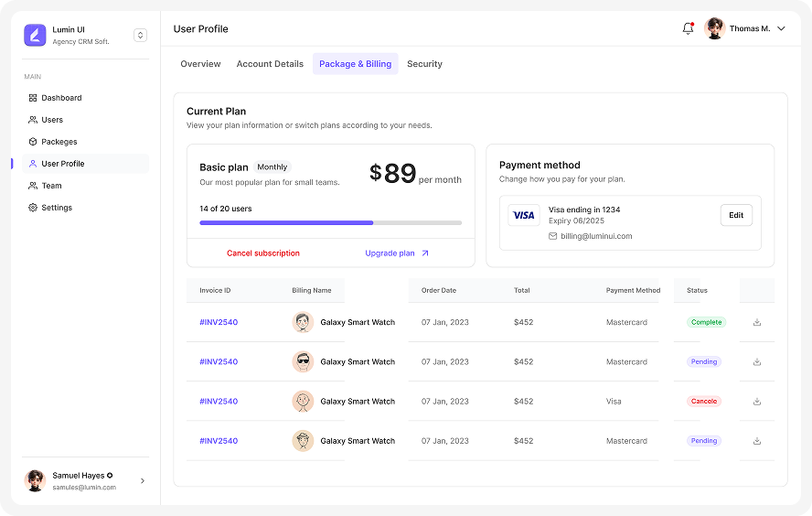The height and width of the screenshot is (516, 812).
Task: Go to Packeges in the sidebar
Action: click(x=59, y=142)
